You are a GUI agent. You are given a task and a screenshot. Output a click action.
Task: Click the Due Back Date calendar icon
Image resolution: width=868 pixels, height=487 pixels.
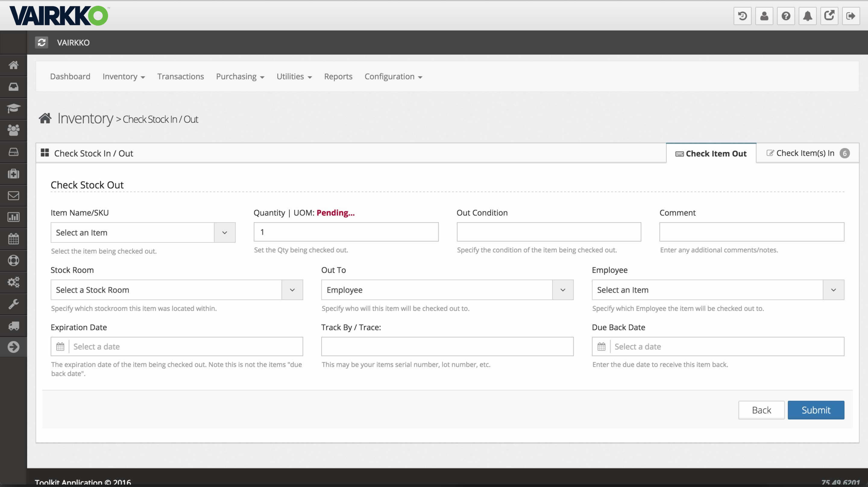(x=601, y=346)
